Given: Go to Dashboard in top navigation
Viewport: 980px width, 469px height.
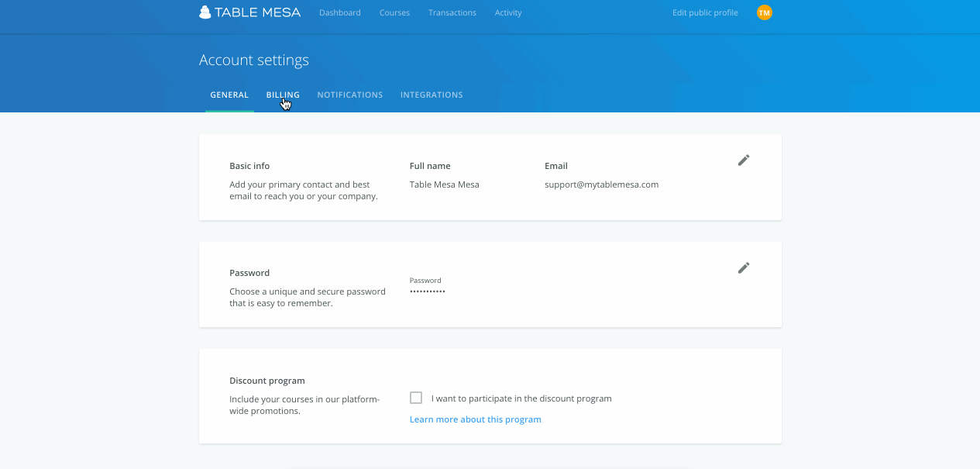Looking at the screenshot, I should pyautogui.click(x=340, y=12).
